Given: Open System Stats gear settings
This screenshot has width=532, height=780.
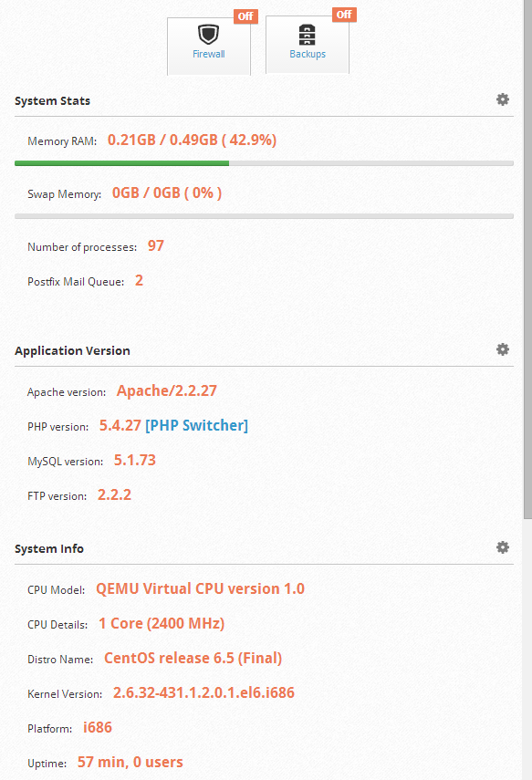Looking at the screenshot, I should [x=503, y=99].
